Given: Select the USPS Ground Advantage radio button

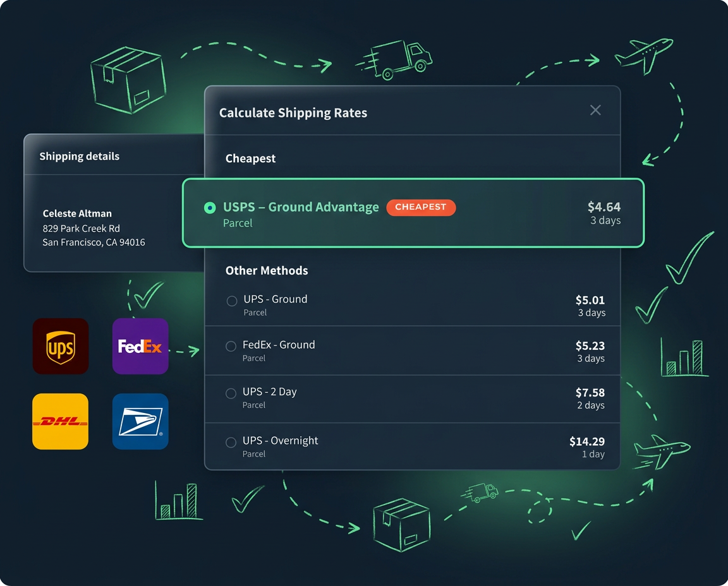Looking at the screenshot, I should [x=210, y=207].
